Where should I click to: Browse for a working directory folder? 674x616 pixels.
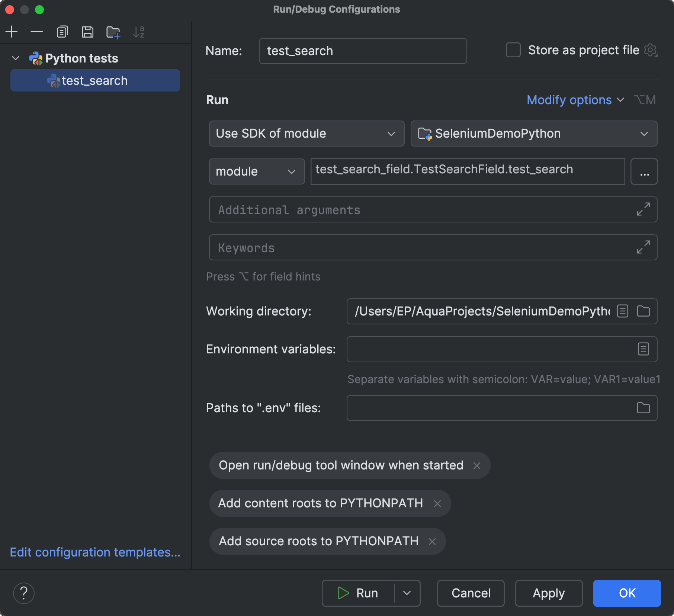(x=644, y=311)
